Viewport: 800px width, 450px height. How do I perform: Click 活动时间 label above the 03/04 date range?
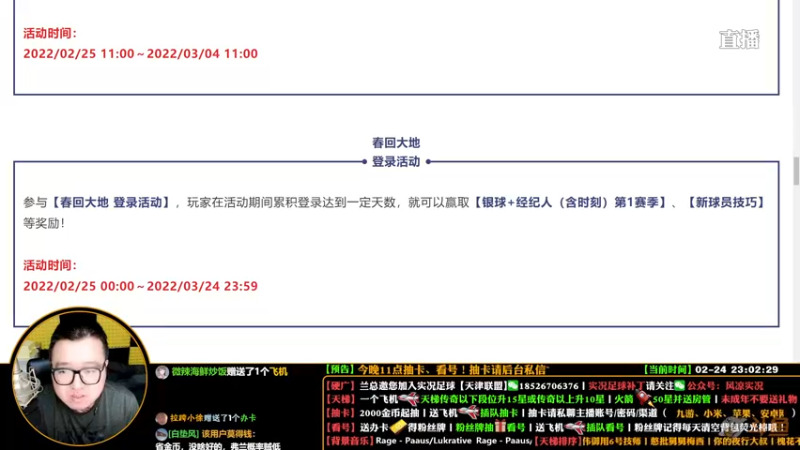coord(49,33)
